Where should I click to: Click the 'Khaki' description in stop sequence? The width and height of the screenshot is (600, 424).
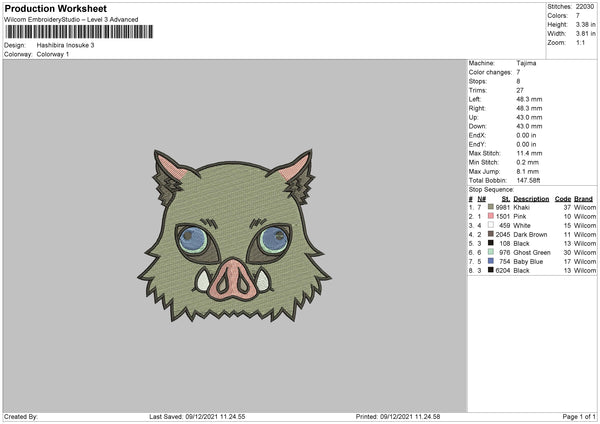point(522,207)
